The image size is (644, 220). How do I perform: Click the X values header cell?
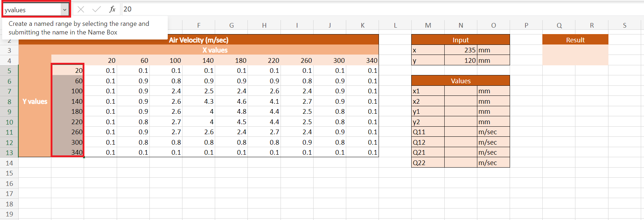215,50
